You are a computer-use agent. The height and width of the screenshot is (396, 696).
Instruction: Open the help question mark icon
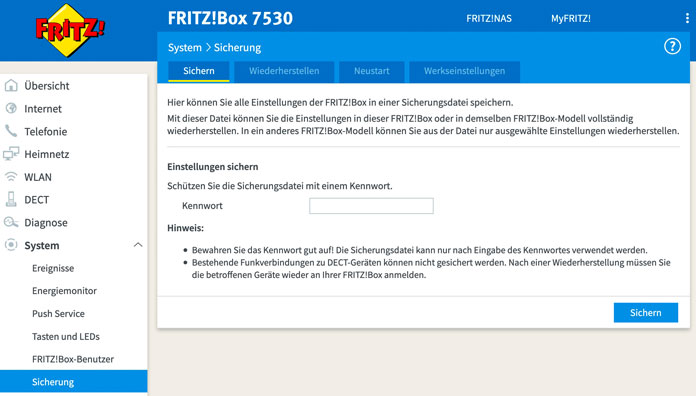[x=672, y=46]
